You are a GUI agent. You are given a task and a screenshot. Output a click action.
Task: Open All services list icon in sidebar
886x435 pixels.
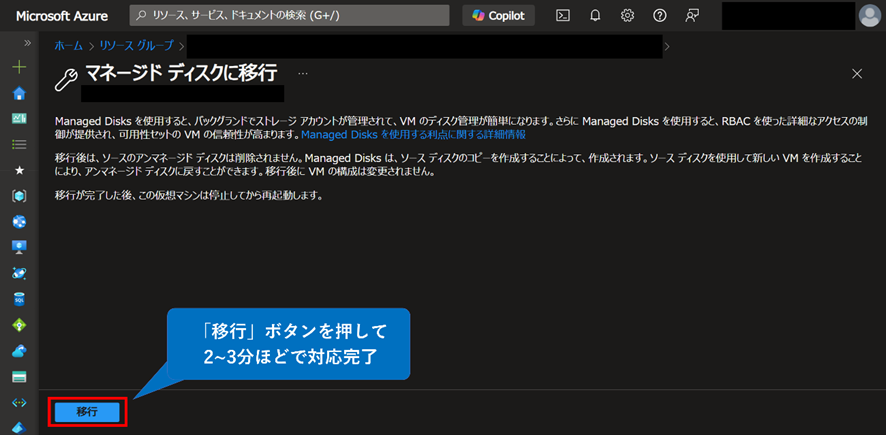pyautogui.click(x=19, y=145)
